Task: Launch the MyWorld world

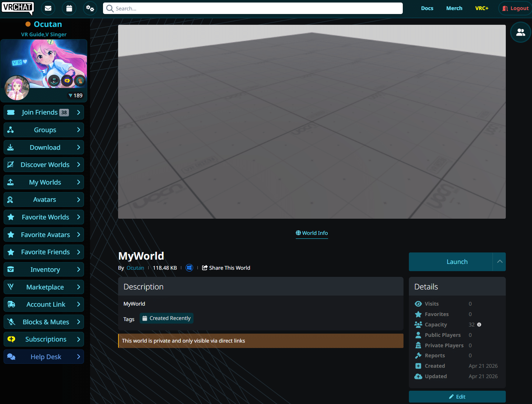Action: 451,262
